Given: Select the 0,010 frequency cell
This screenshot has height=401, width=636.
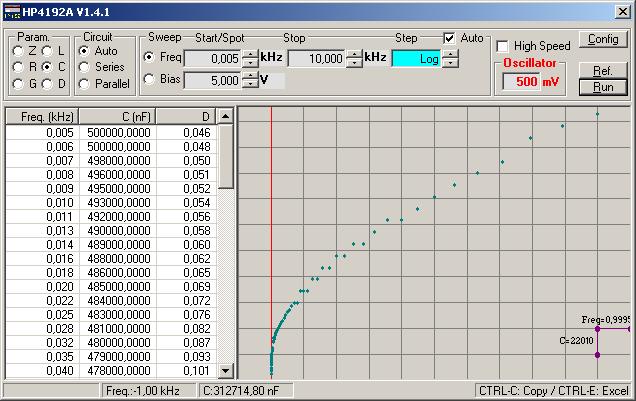Looking at the screenshot, I should click(43, 203).
